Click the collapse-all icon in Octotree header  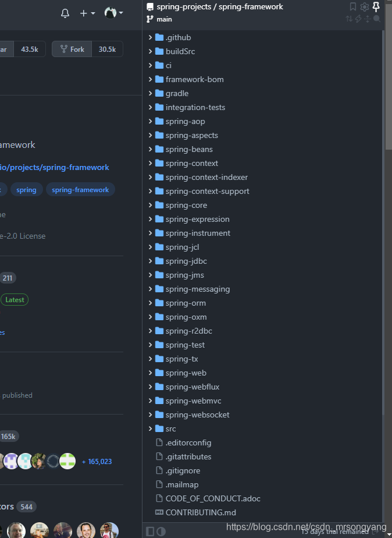click(x=368, y=19)
